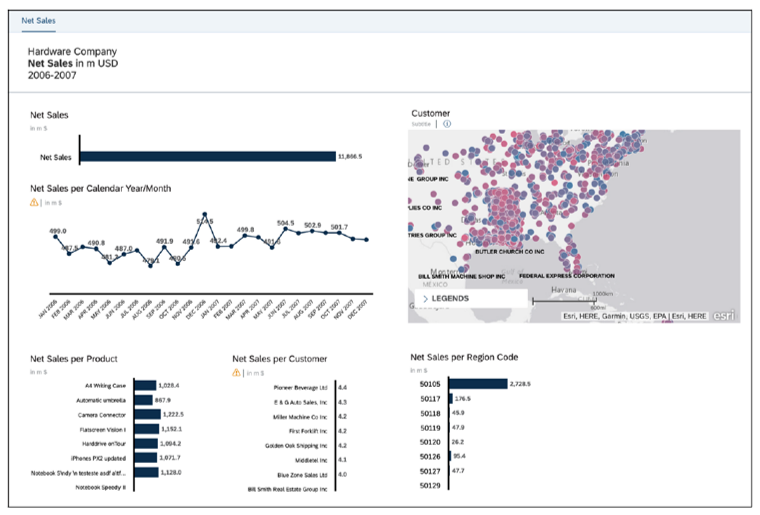760x515 pixels.
Task: Click the Net Sales per Region Code title
Action: click(x=464, y=356)
